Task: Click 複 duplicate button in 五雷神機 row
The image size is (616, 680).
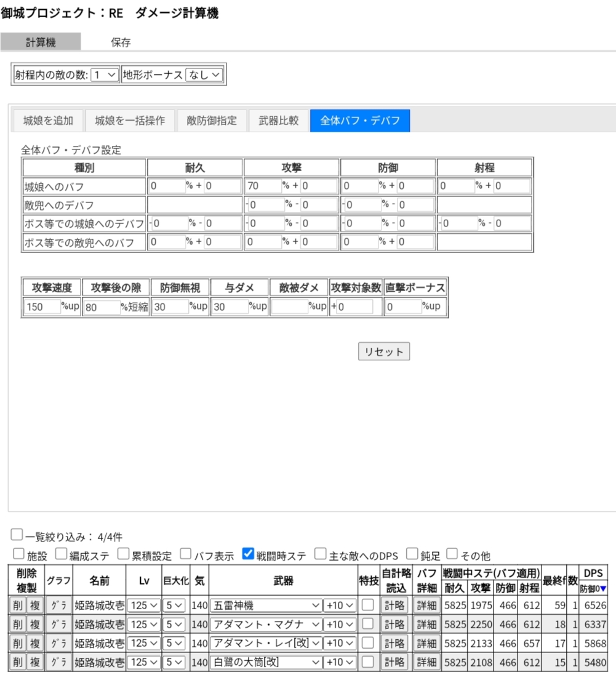Action: click(35, 606)
